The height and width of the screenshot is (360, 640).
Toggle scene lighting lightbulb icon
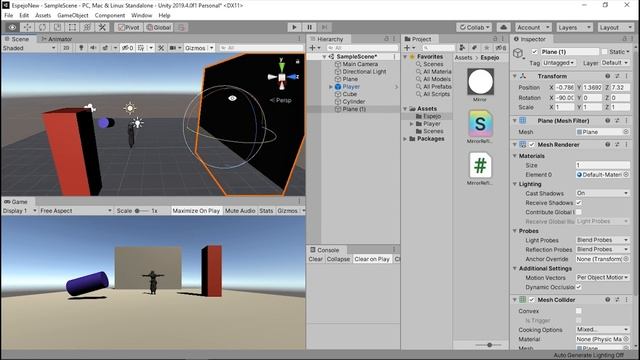pos(81,48)
